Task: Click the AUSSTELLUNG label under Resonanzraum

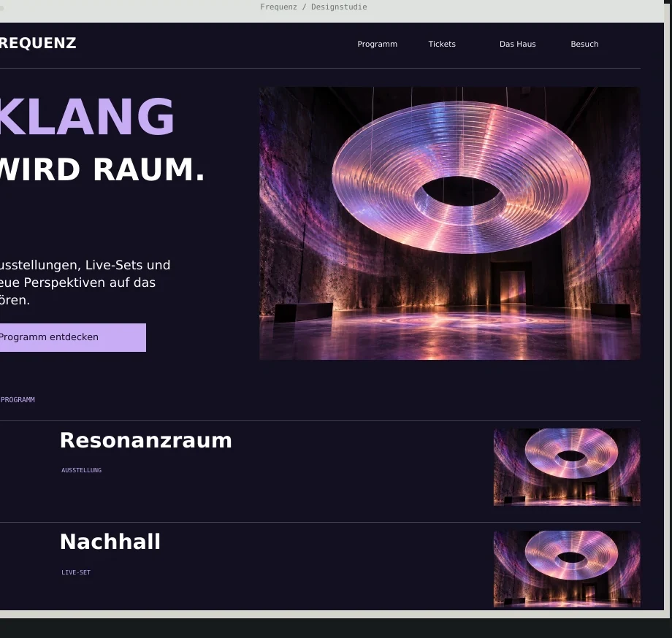Action: (x=81, y=470)
